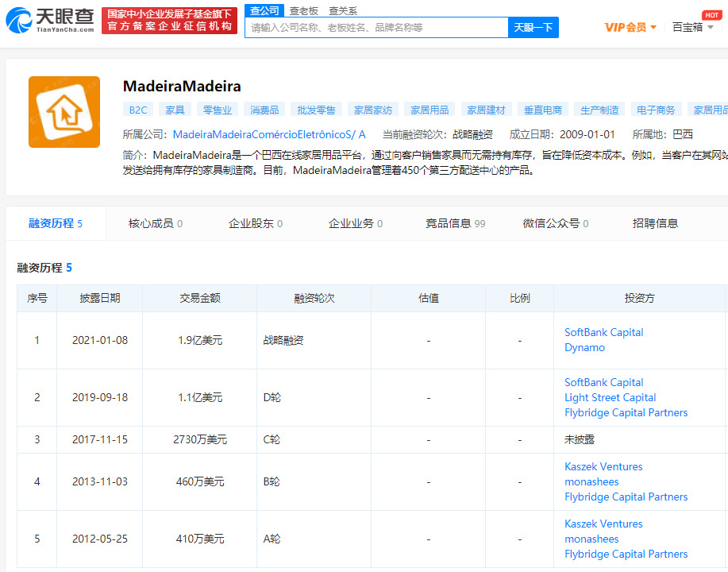Click the 批发零售 tag
Image resolution: width=728 pixels, height=572 pixels.
point(316,110)
